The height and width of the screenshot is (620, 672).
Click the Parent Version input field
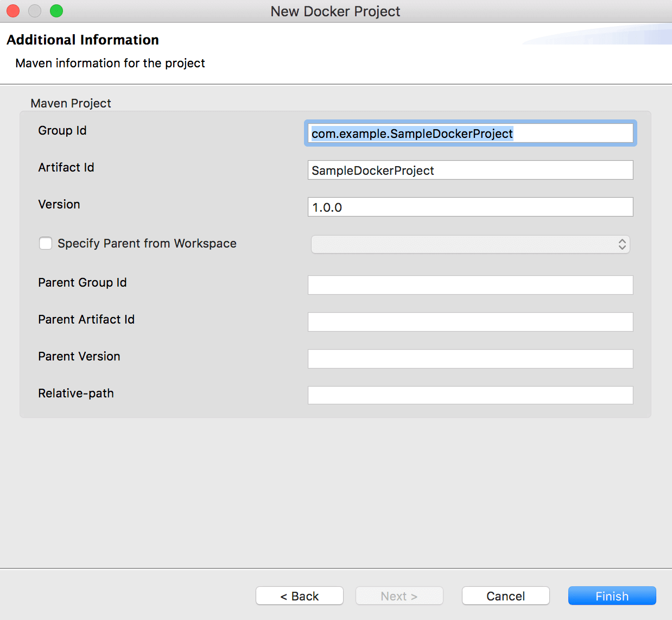470,359
